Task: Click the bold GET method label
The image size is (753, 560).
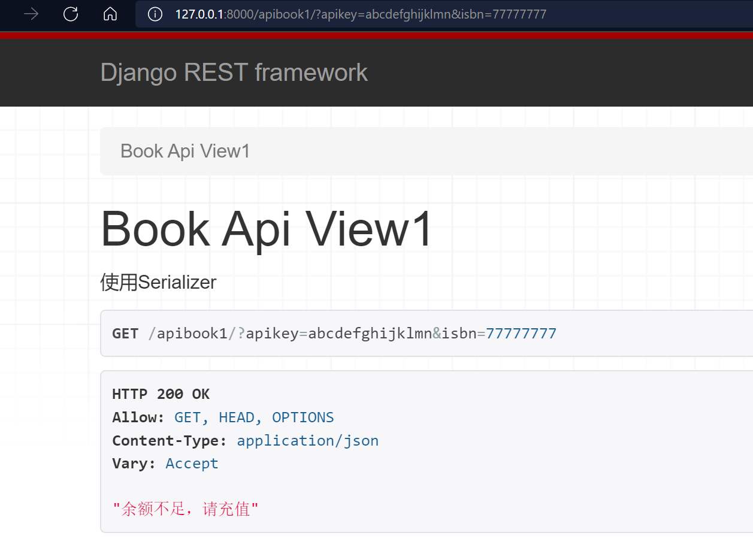Action: coord(125,334)
